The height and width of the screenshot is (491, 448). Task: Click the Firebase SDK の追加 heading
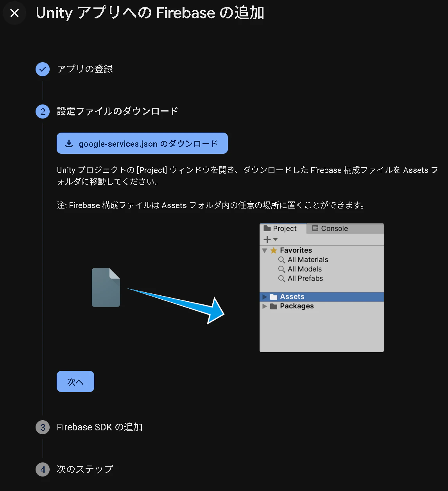[x=100, y=427]
